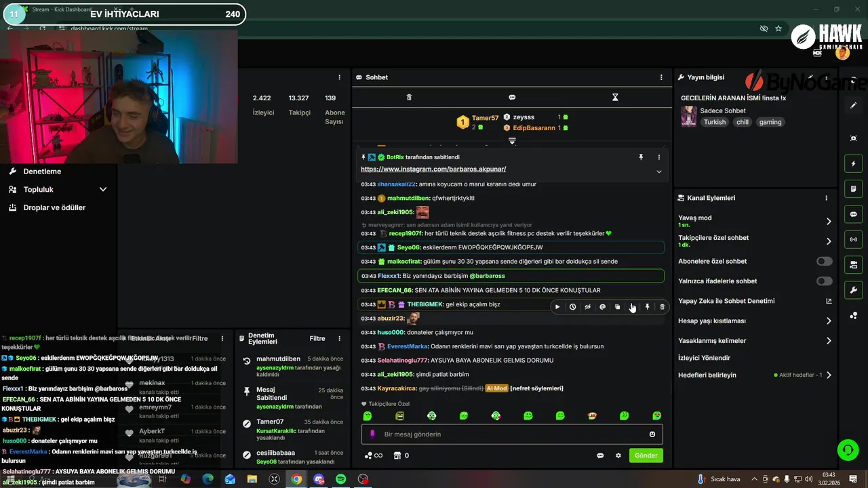Viewport: 868px width, 488px height.
Task: Open Denetim Eylemleri three-dot menu
Action: [340, 338]
